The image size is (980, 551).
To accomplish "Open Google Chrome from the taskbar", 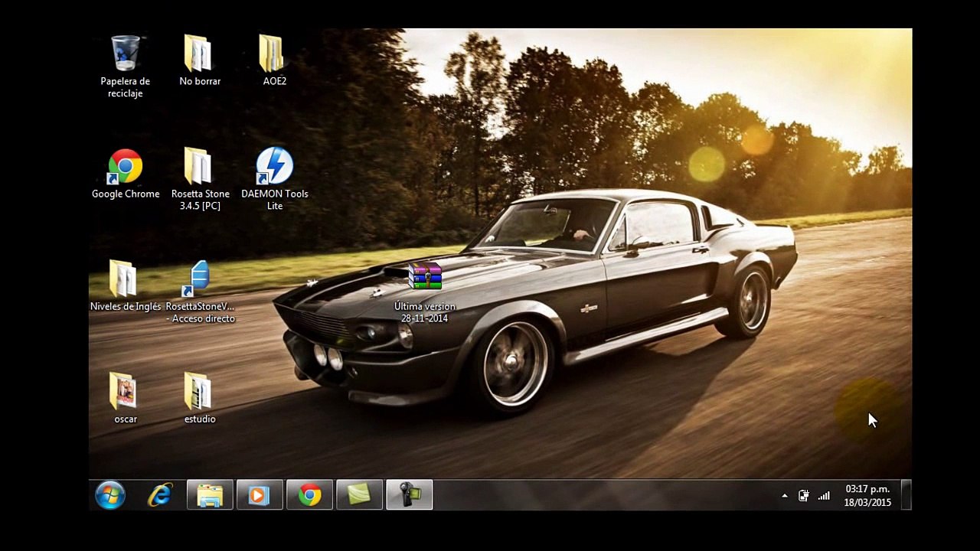I will point(309,495).
